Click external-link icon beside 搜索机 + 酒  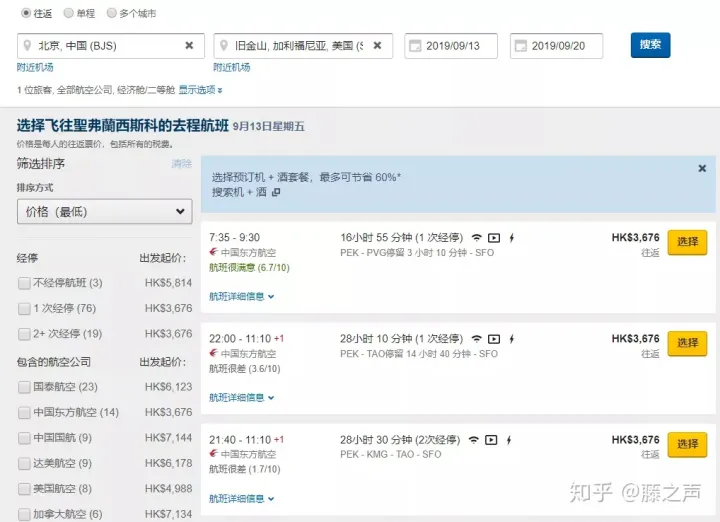click(x=276, y=192)
